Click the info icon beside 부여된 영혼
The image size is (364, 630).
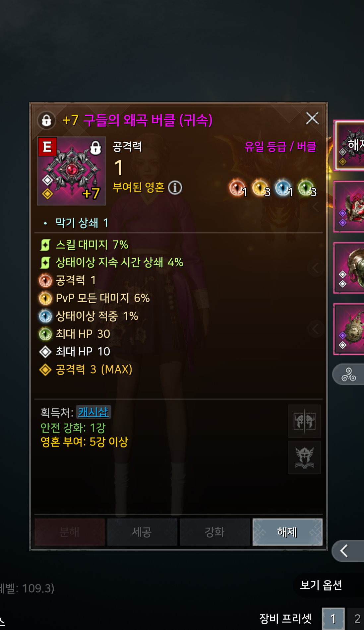click(175, 188)
